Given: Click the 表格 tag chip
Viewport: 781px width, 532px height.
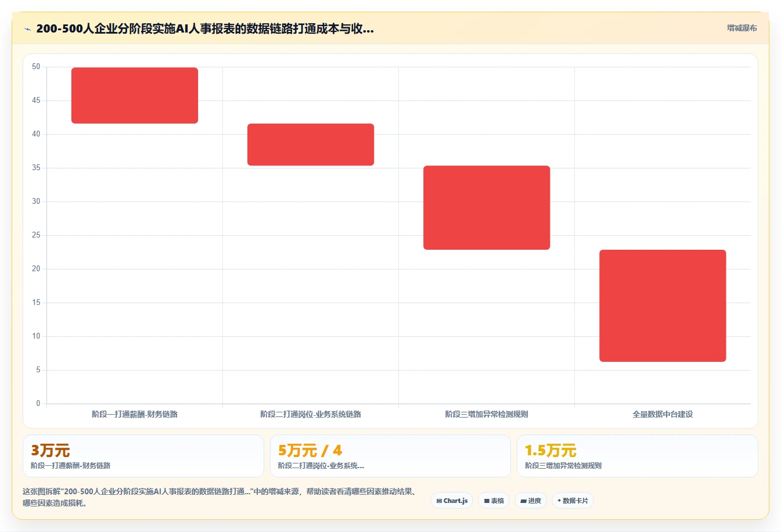Looking at the screenshot, I should pyautogui.click(x=494, y=501).
